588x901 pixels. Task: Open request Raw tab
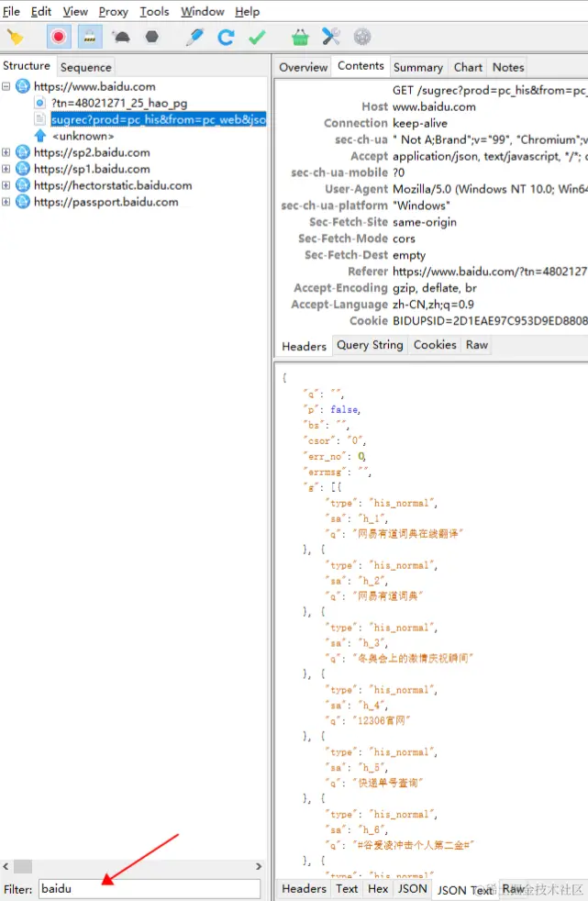[477, 345]
